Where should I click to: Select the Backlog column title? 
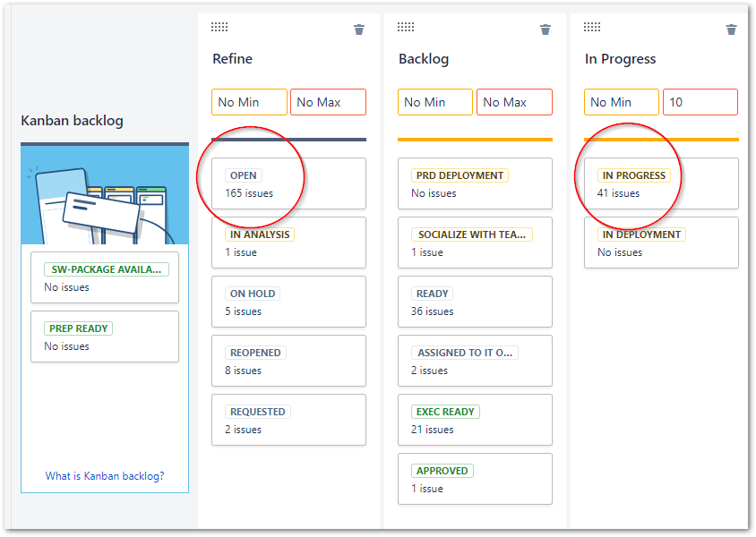coord(424,59)
